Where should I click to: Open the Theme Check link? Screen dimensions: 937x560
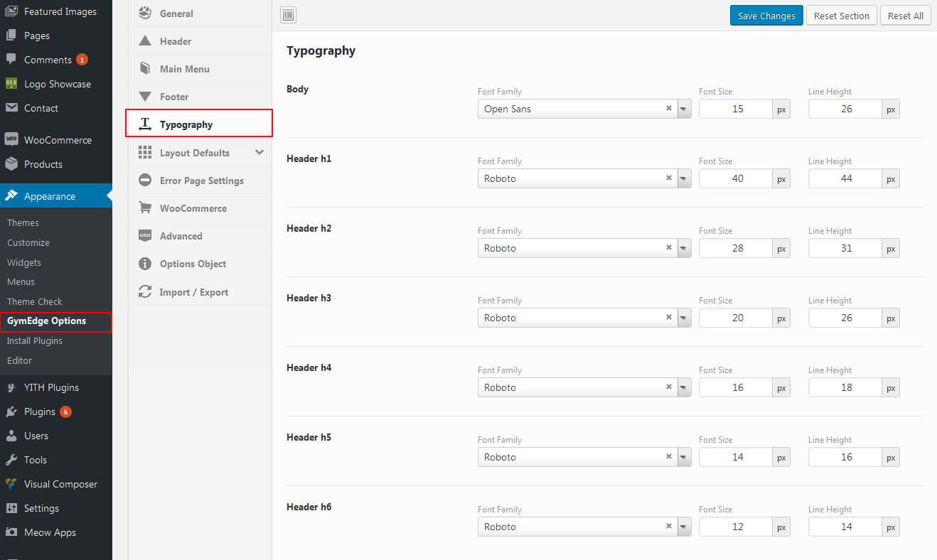(35, 301)
